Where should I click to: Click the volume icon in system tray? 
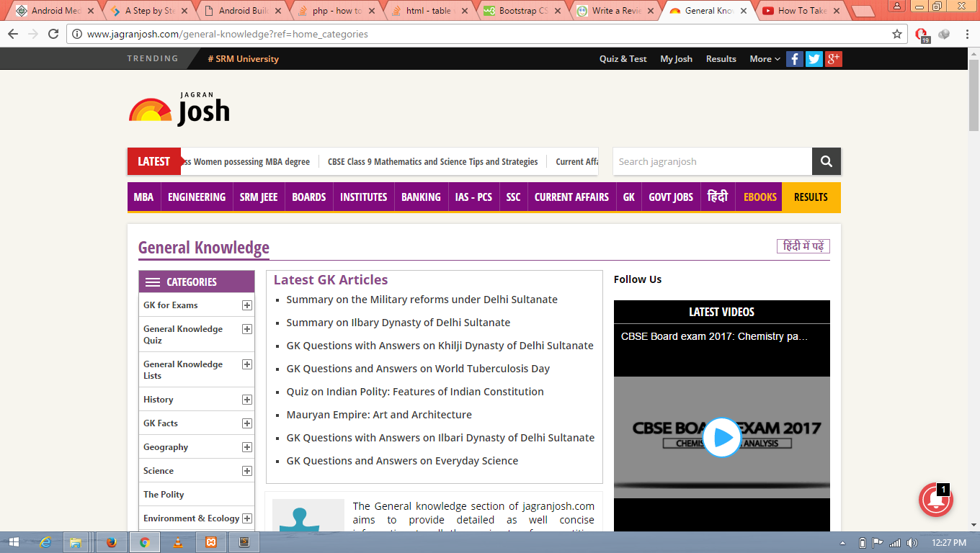pos(912,542)
